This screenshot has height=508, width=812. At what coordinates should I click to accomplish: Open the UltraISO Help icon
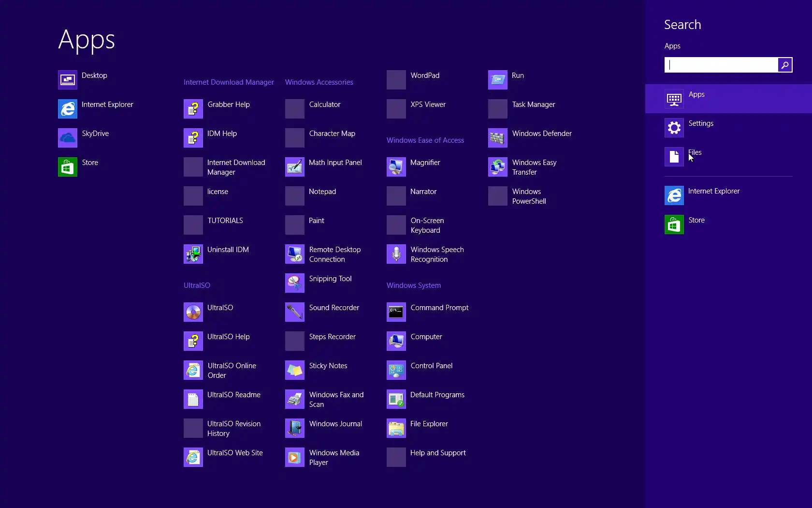pyautogui.click(x=193, y=341)
